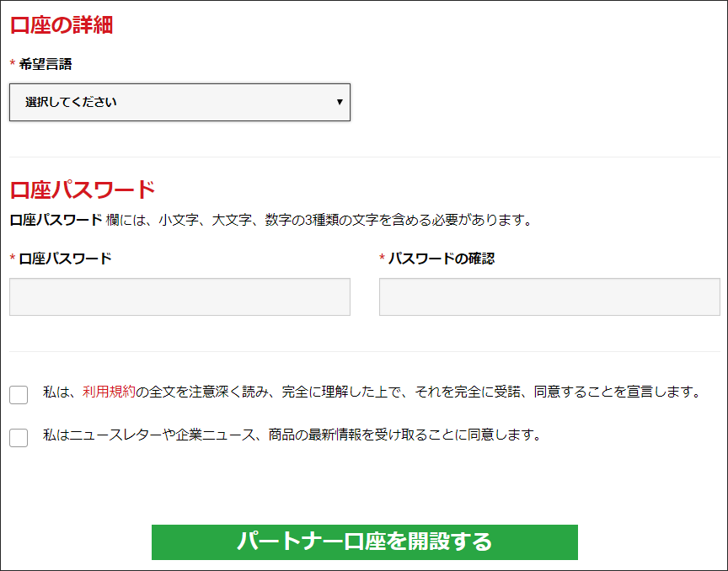Open the red 利用規約 link

[109, 392]
